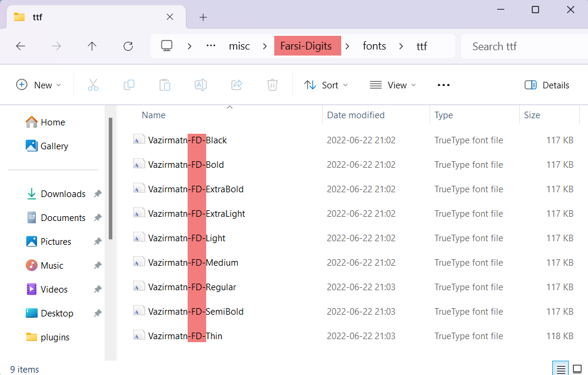Image resolution: width=588 pixels, height=375 pixels.
Task: Refresh the ttf folder view
Action: [x=128, y=46]
